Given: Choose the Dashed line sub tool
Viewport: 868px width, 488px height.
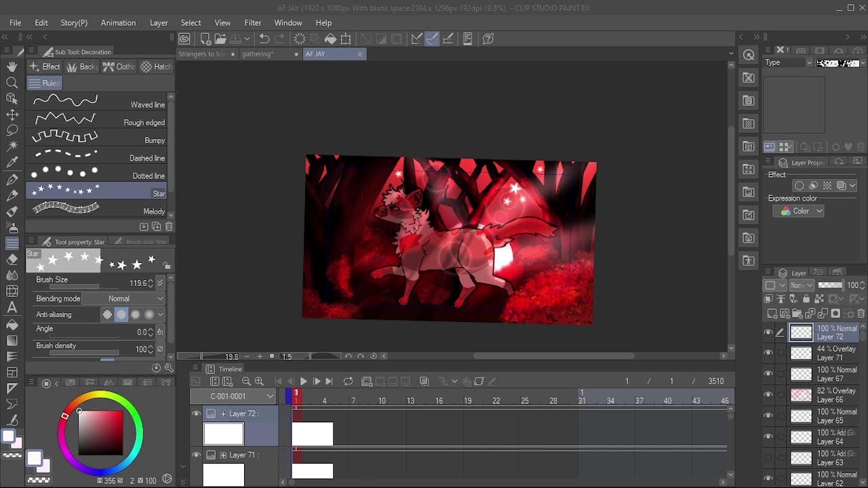Looking at the screenshot, I should pyautogui.click(x=96, y=155).
